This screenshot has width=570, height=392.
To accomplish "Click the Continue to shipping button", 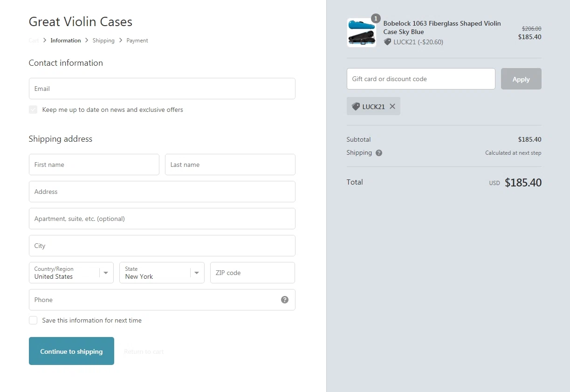I will coord(71,351).
